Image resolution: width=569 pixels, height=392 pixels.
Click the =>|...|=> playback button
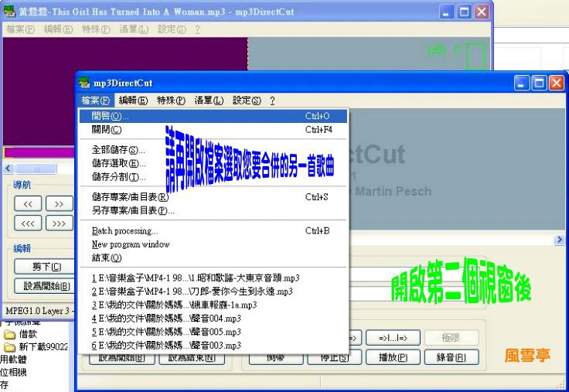coord(393,338)
